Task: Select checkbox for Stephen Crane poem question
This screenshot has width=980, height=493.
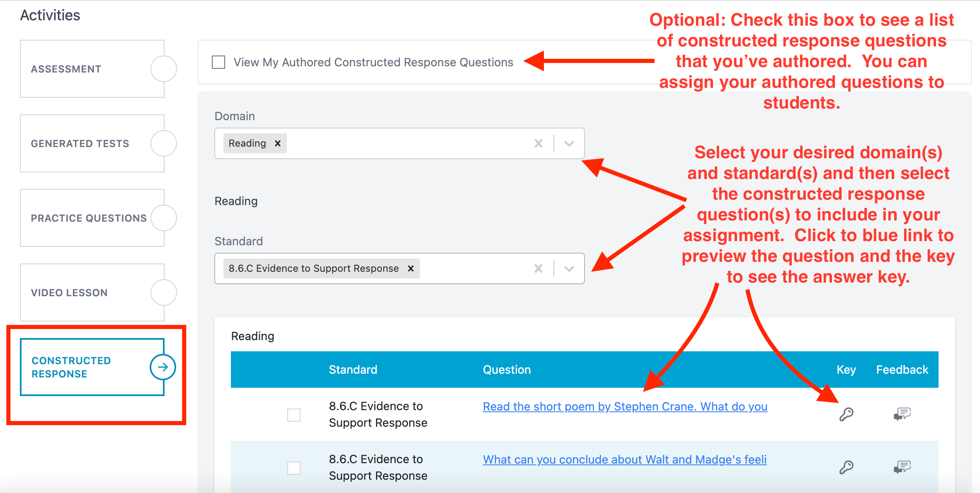Action: [294, 415]
